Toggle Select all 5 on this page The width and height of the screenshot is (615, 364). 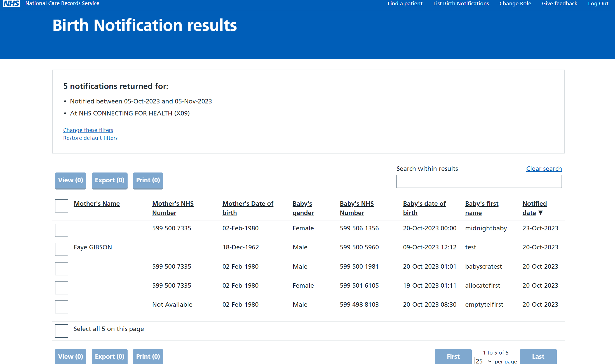pyautogui.click(x=62, y=331)
